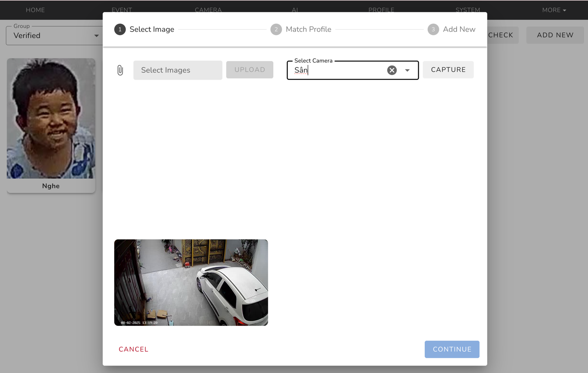
Task: Click the ADD NEW button
Action: coord(555,35)
